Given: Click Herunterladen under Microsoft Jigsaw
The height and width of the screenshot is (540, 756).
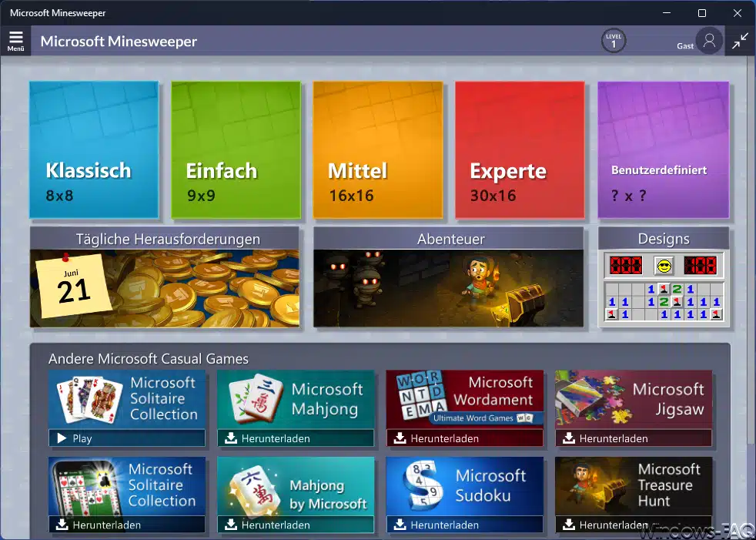Looking at the screenshot, I should tap(634, 438).
